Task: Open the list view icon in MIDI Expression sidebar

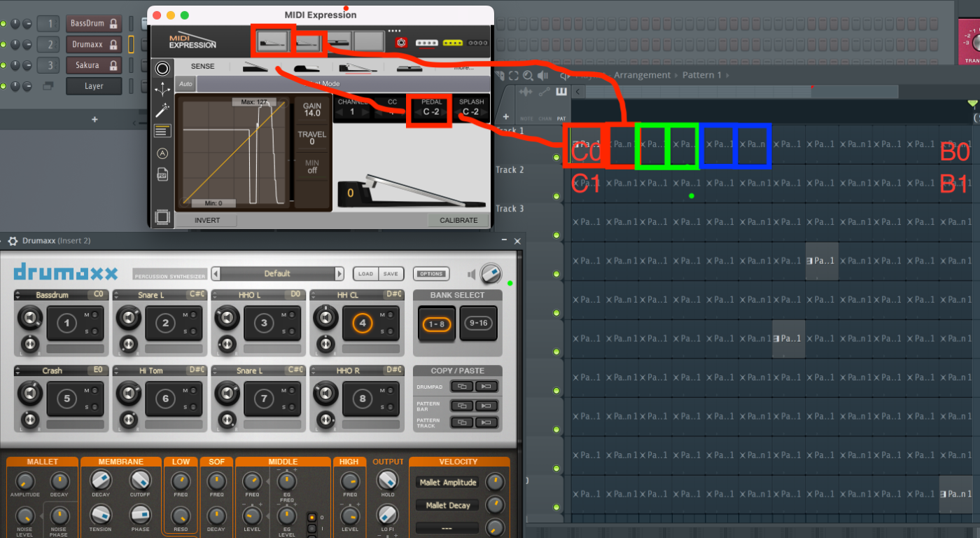Action: point(162,131)
